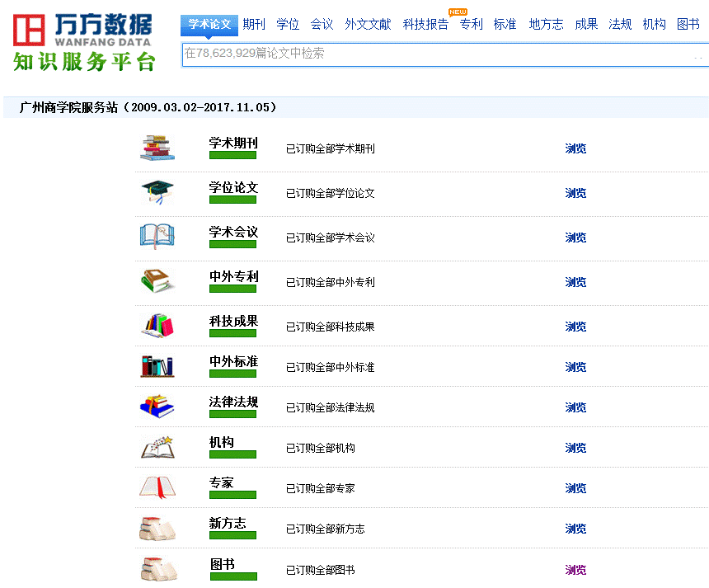Click the green bar under 学术期刊
This screenshot has height=588, width=709.
(x=232, y=155)
